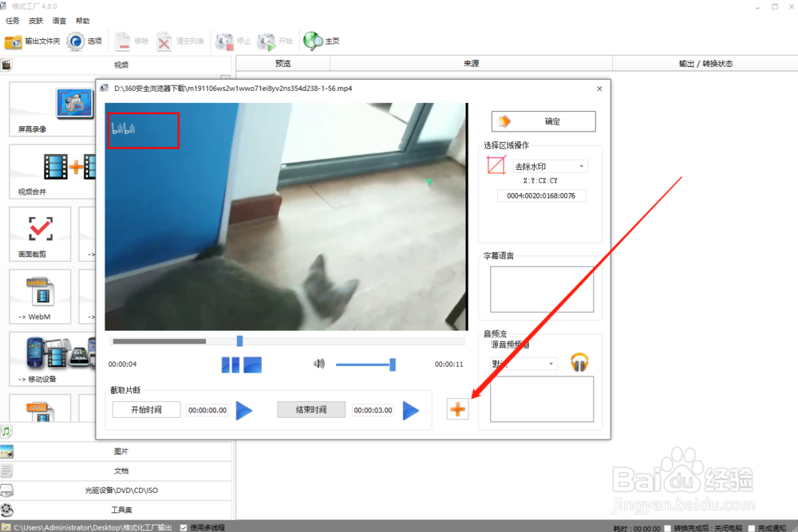Enable the 使用多线程 multithreading checkbox
The image size is (798, 532).
coord(184,527)
